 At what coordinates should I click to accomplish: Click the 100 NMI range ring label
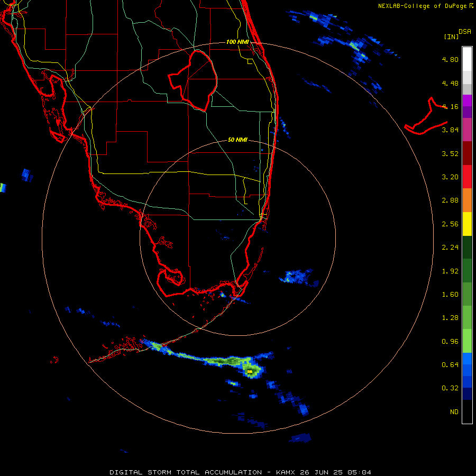pyautogui.click(x=237, y=42)
